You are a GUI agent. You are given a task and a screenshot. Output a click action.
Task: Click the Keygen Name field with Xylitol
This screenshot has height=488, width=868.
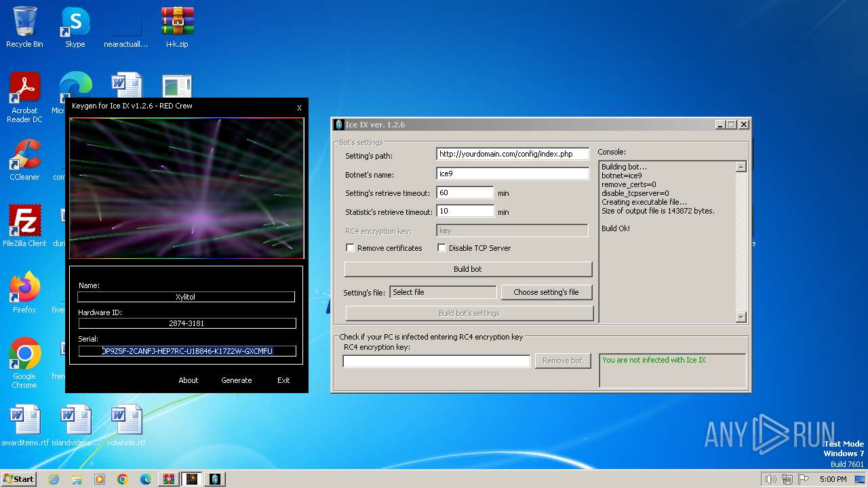186,297
